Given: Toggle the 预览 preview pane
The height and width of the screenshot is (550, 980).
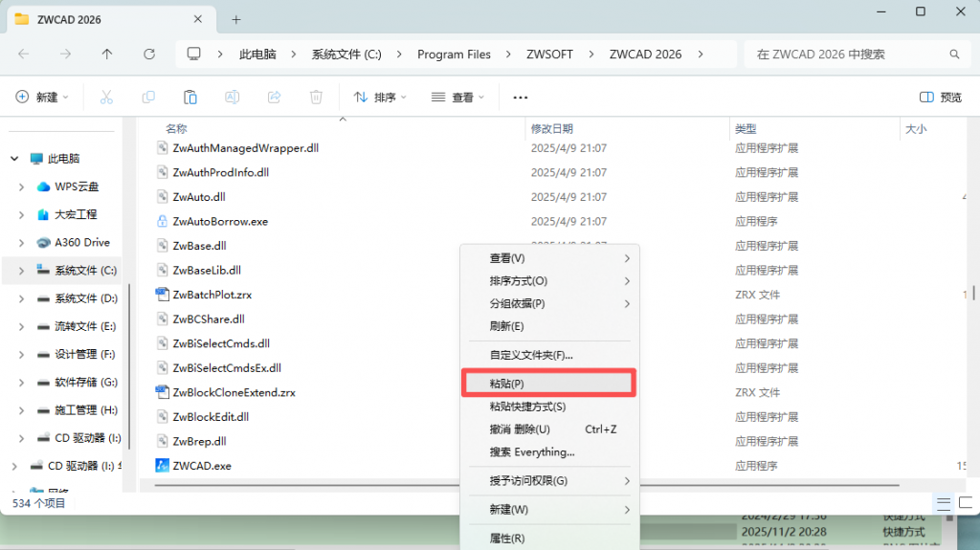Looking at the screenshot, I should tap(941, 97).
